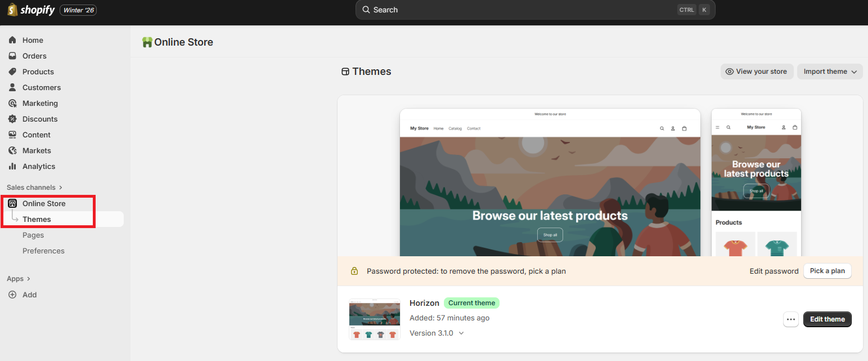Click "Added: 57 minutes ago" text
The width and height of the screenshot is (868, 361).
click(x=449, y=318)
